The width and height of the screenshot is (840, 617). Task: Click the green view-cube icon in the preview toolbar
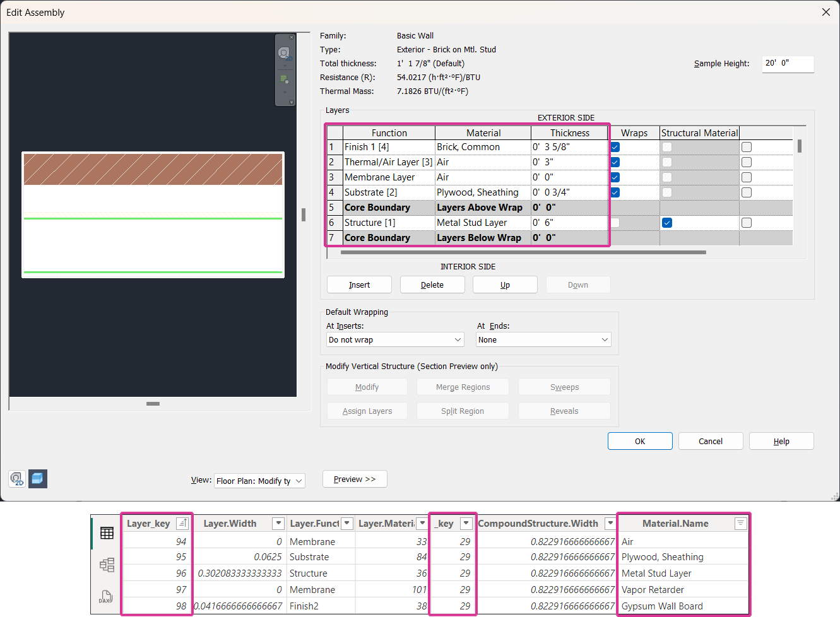[x=285, y=79]
